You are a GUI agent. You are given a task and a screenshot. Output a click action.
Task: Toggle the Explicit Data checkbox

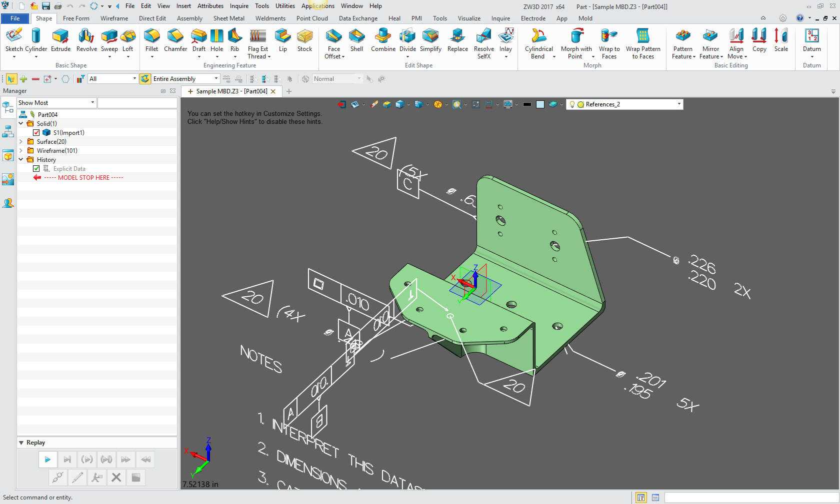pyautogui.click(x=36, y=168)
